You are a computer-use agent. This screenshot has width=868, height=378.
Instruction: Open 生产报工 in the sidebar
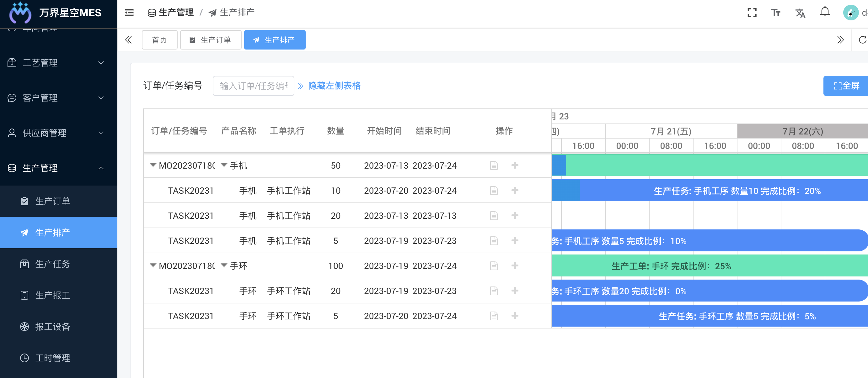(53, 295)
